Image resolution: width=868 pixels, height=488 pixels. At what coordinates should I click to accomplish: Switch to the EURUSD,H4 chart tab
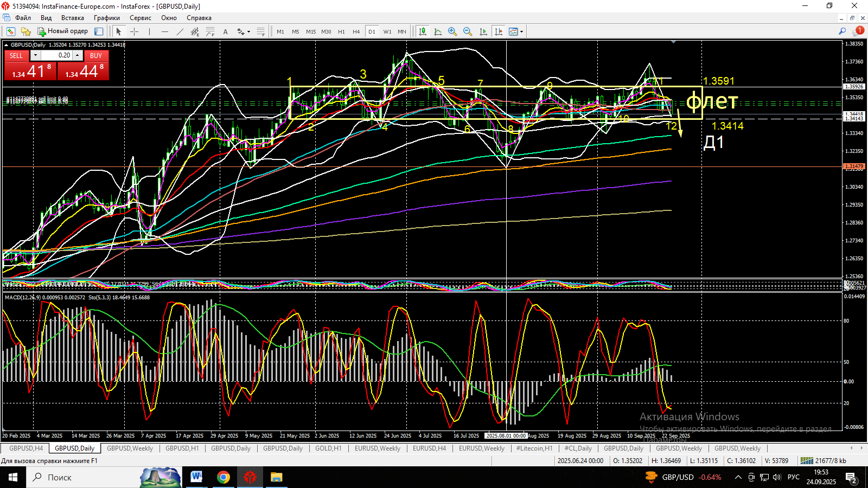tap(429, 448)
